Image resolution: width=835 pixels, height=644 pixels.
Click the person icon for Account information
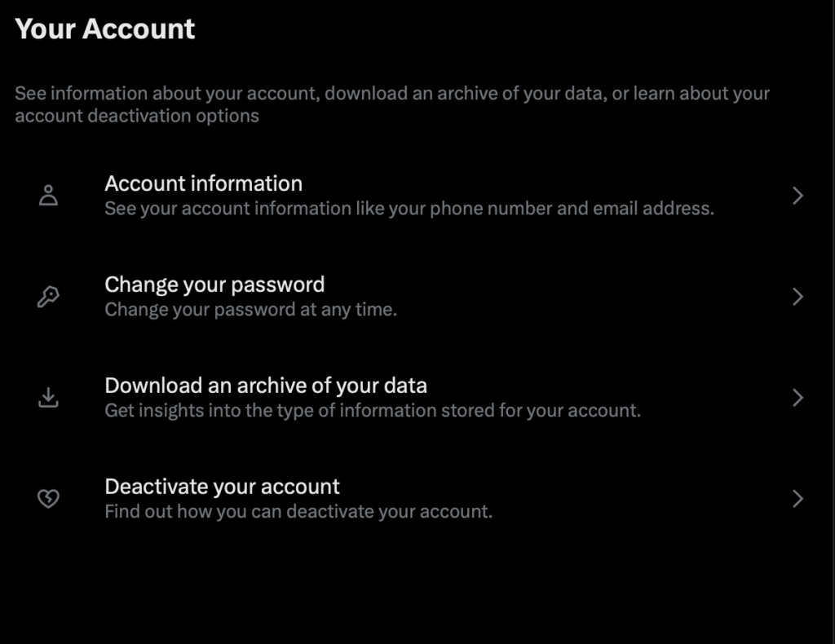pyautogui.click(x=49, y=196)
